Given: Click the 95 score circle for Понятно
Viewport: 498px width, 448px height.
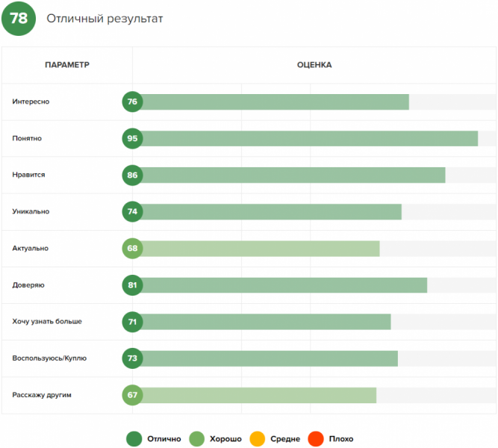Looking at the screenshot, I should (132, 138).
